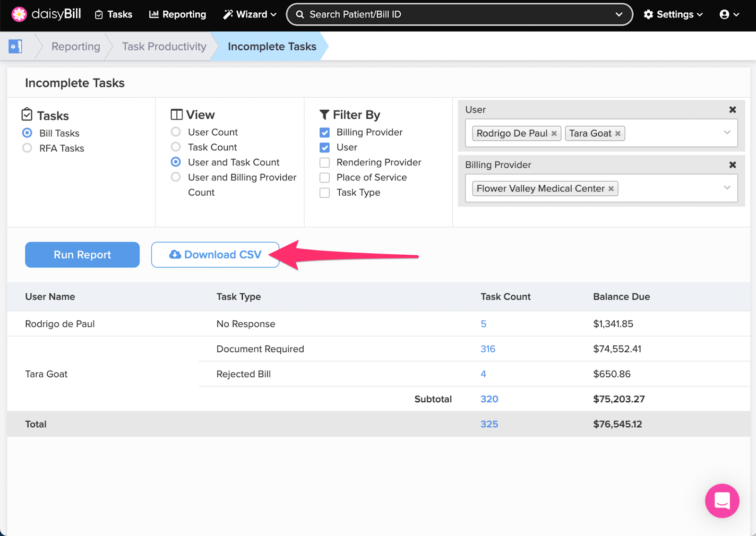This screenshot has height=536, width=756.
Task: Select the RFA Tasks radio button
Action: pyautogui.click(x=27, y=148)
